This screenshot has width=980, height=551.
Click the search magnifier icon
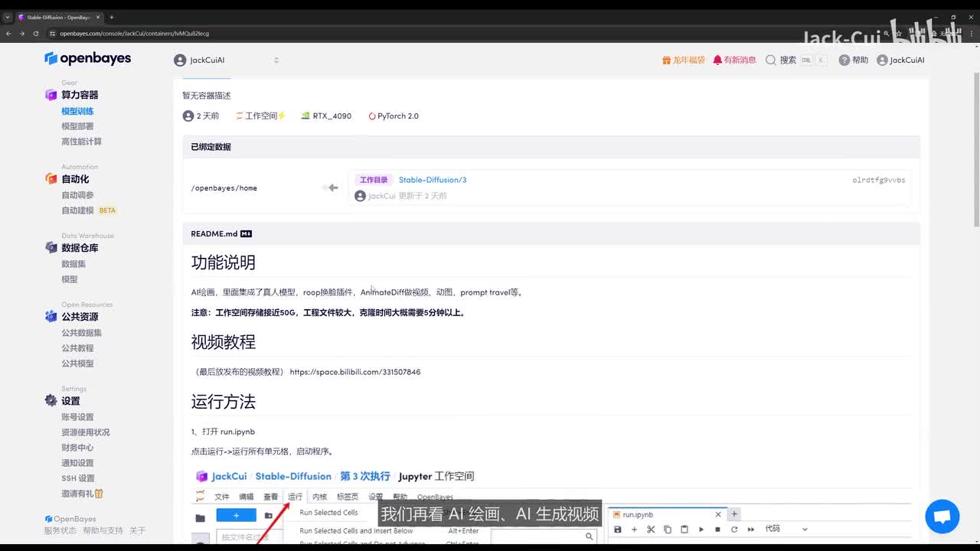[771, 60]
